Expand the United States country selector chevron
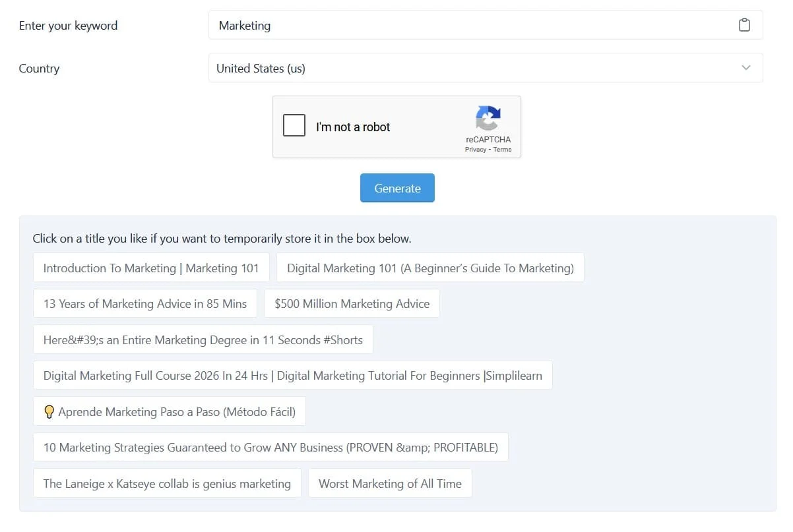Screen dimensions: 793x532 [x=746, y=67]
